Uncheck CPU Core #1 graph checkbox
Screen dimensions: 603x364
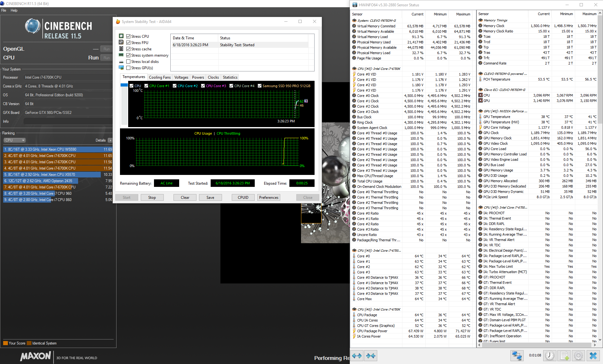146,86
